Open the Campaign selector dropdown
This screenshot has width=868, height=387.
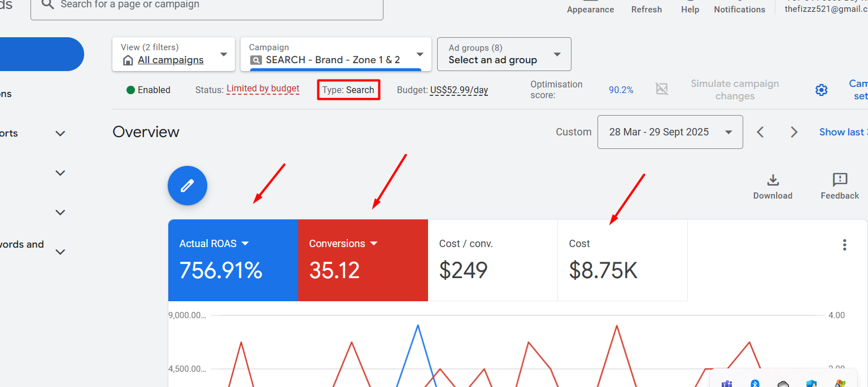335,54
